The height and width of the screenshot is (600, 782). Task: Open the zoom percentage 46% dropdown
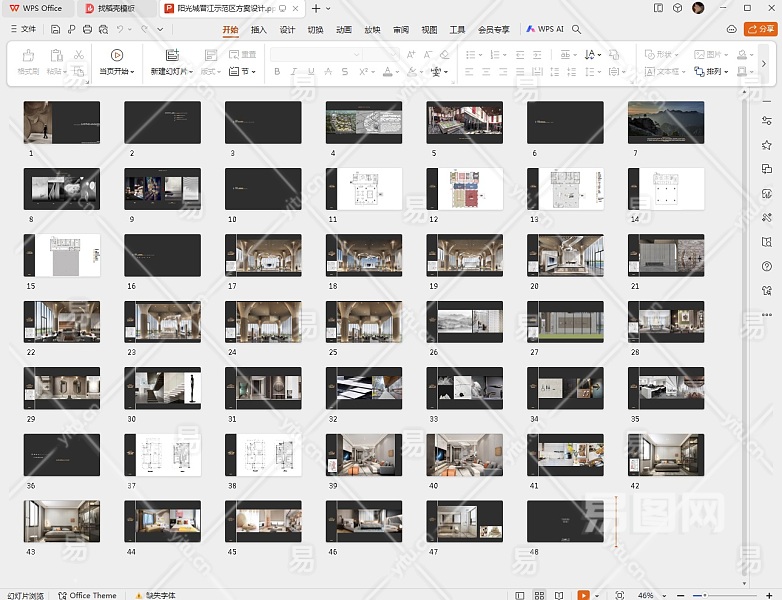click(x=650, y=595)
